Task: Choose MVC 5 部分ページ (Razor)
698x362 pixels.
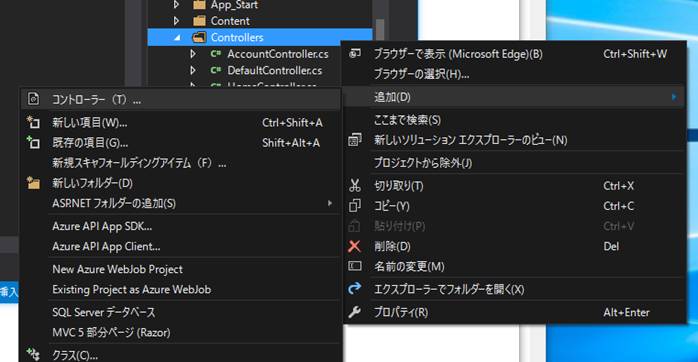Action: (181, 332)
